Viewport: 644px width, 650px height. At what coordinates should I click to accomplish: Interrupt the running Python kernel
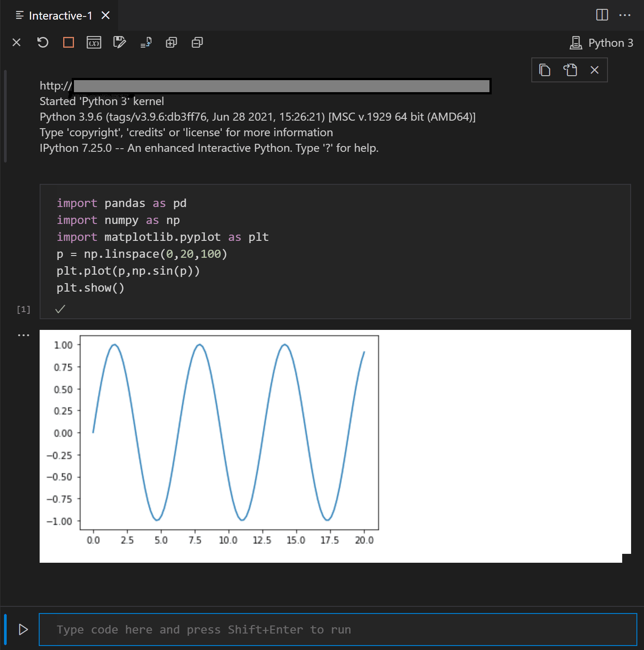coord(68,42)
